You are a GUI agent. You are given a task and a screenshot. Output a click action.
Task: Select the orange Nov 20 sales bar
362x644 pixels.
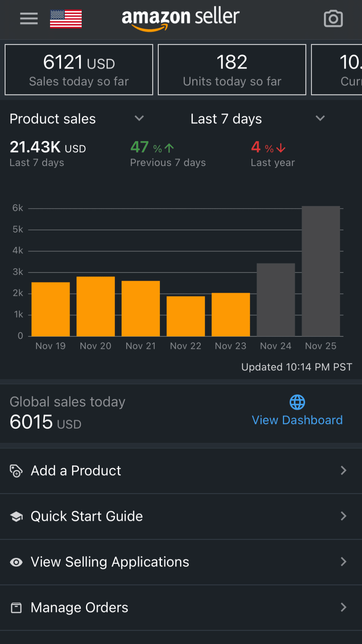(95, 306)
